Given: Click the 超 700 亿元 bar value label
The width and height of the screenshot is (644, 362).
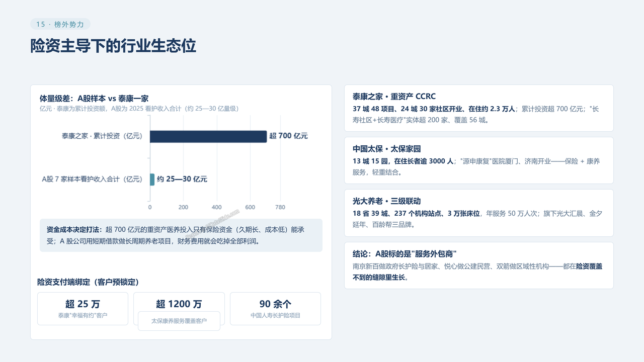Looking at the screenshot, I should click(x=288, y=136).
